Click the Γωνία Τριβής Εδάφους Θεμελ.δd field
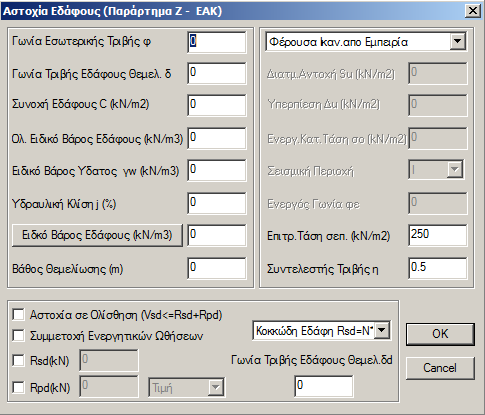Screen dimensions: 485x415 coord(324,386)
